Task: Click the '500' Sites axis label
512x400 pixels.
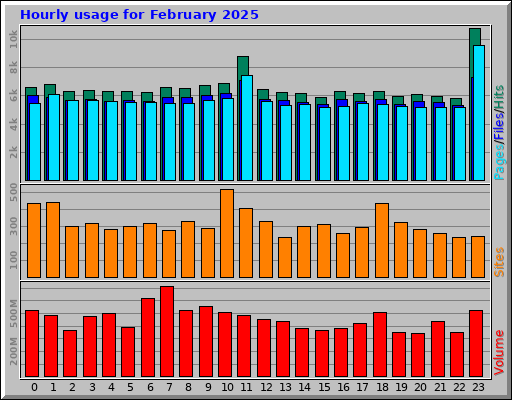Action: pyautogui.click(x=13, y=192)
